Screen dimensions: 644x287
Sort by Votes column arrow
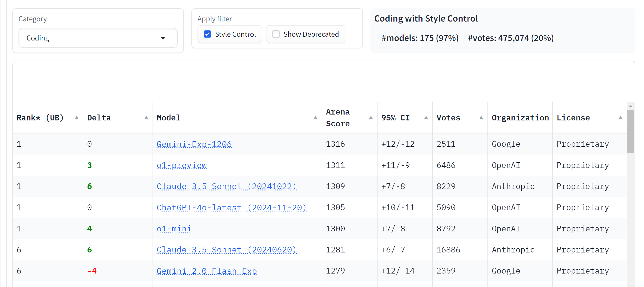[481, 118]
